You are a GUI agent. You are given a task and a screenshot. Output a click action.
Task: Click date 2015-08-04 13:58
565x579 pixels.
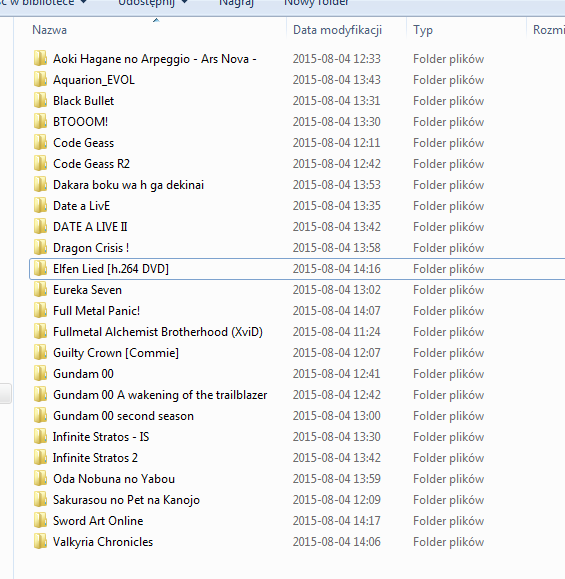tap(336, 248)
